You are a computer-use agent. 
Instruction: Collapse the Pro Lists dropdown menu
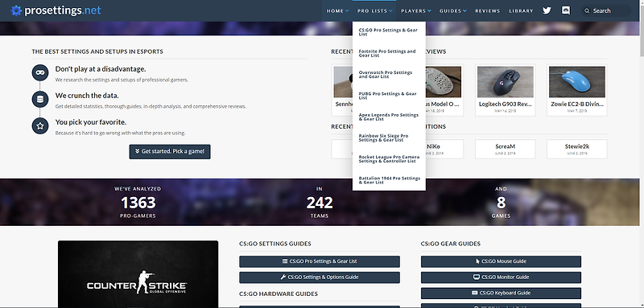(374, 11)
